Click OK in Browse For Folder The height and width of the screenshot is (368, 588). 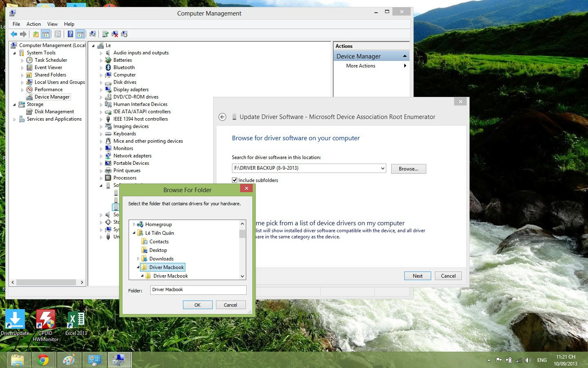pos(198,305)
